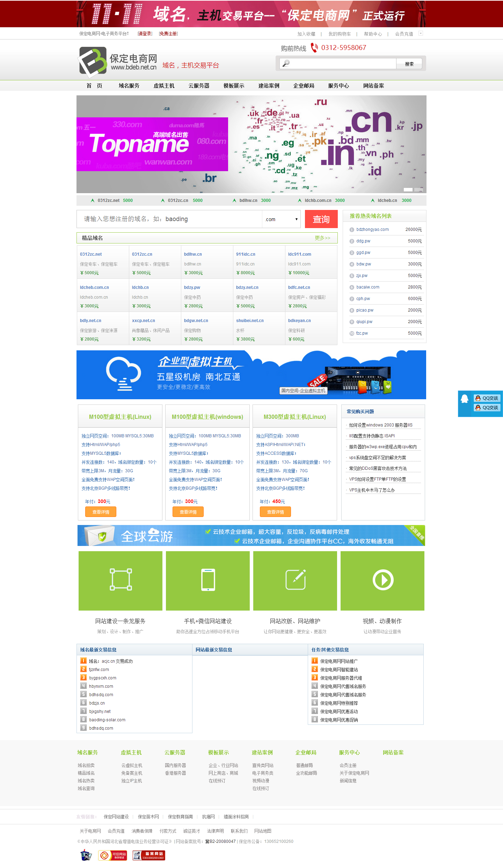Click the second QQ chat penguin button
Viewport: 503px width, 868px height.
[487, 408]
